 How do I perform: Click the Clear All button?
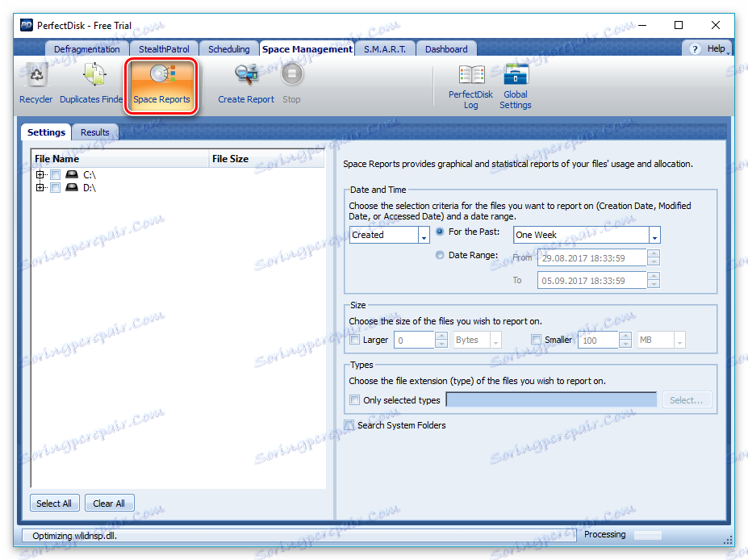109,504
